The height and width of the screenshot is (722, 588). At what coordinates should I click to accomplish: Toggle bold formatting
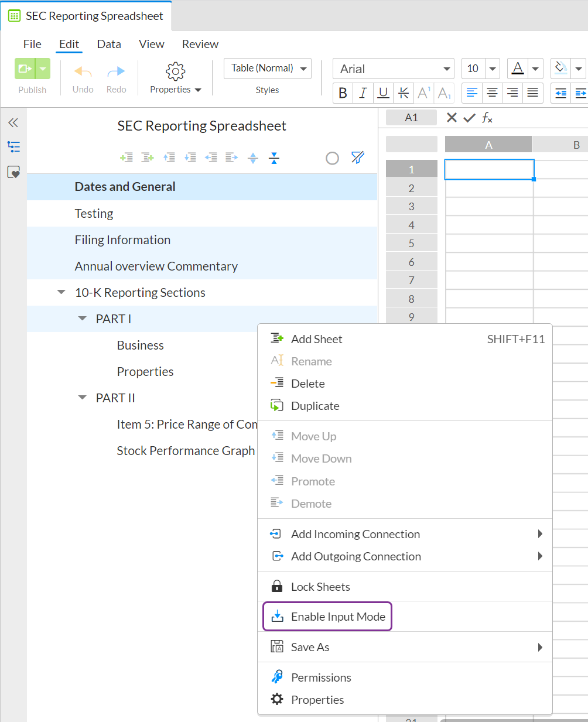(343, 93)
